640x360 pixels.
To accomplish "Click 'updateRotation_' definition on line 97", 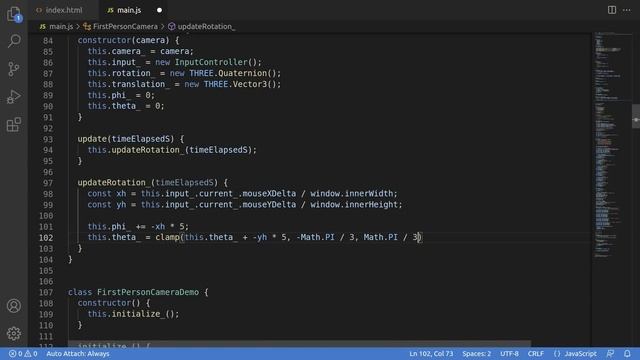I will [114, 182].
